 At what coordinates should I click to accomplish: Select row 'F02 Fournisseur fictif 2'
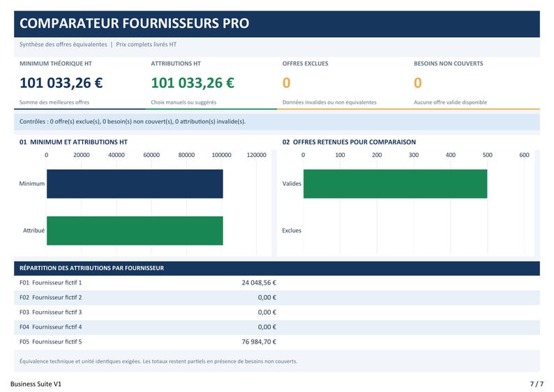(x=277, y=298)
